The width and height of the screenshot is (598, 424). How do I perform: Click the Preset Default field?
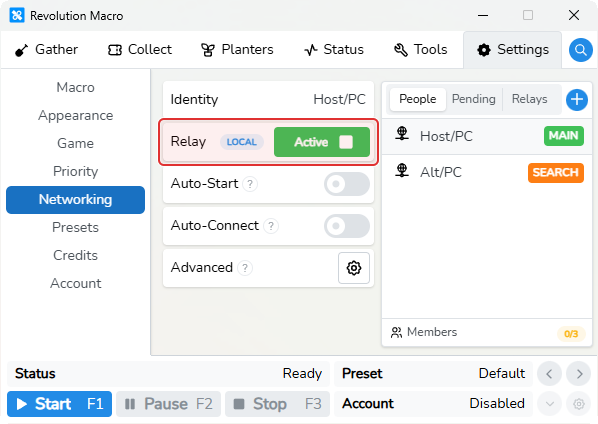433,374
